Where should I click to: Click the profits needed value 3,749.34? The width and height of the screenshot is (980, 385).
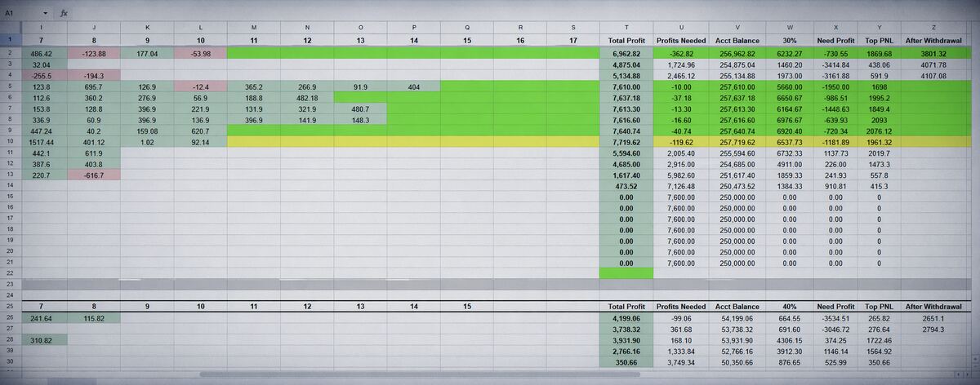(x=682, y=361)
